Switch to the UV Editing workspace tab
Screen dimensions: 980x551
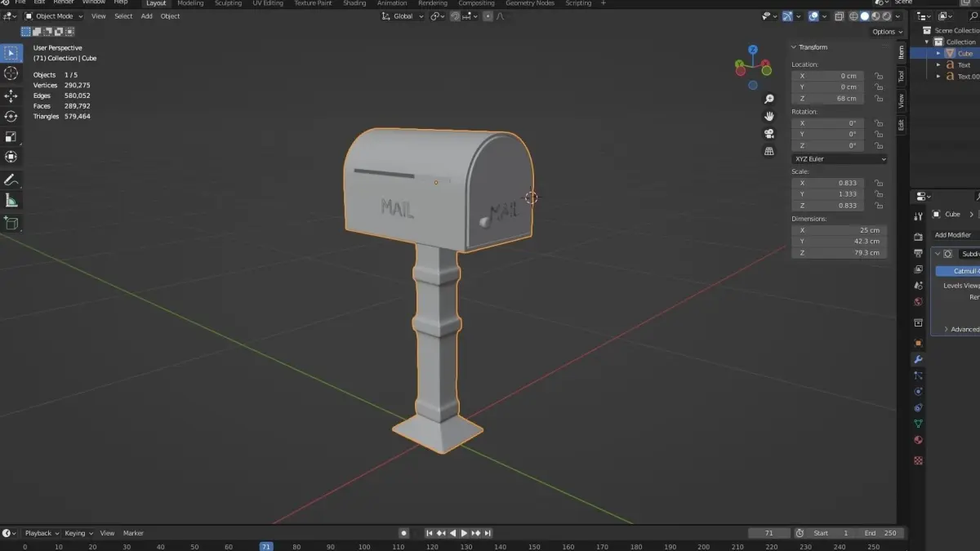tap(268, 3)
